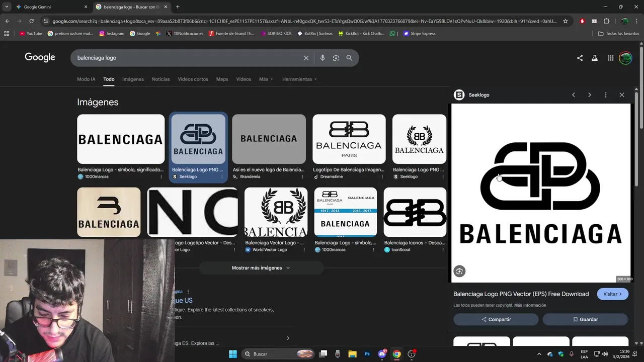This screenshot has width=644, height=362.
Task: Open Photoshop from the taskbar
Action: pyautogui.click(x=367, y=354)
